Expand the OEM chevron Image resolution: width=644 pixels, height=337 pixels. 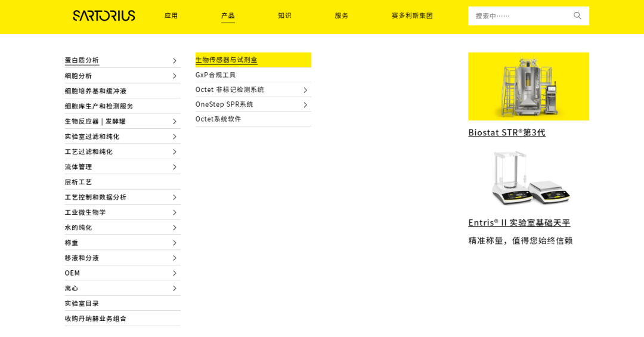(x=175, y=273)
